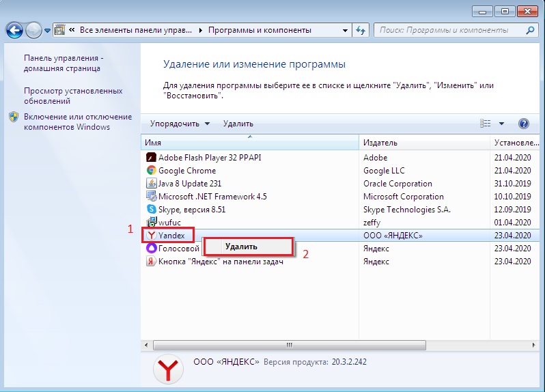545x392 pixels.
Task: Select the wufuc program name
Action: (x=169, y=223)
